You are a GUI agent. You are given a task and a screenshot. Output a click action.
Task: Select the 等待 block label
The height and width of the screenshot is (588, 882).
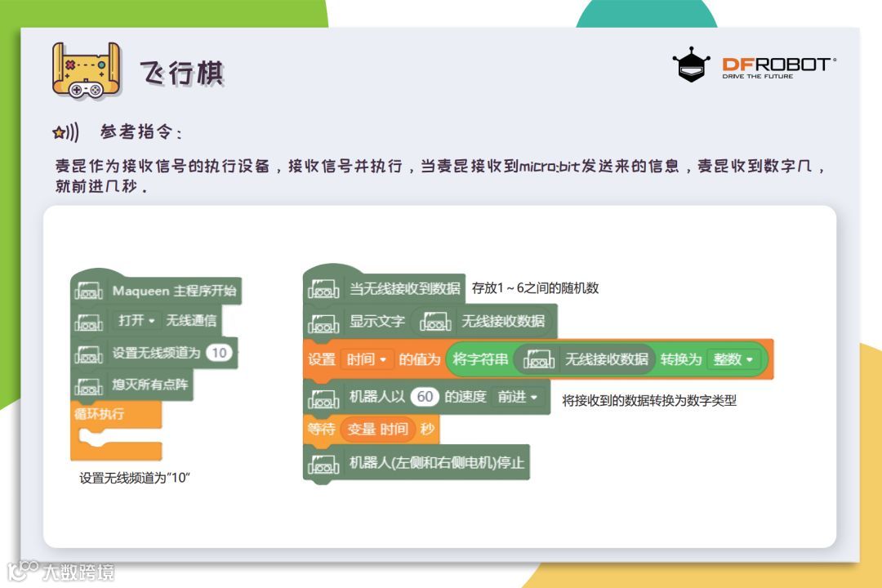click(x=321, y=429)
